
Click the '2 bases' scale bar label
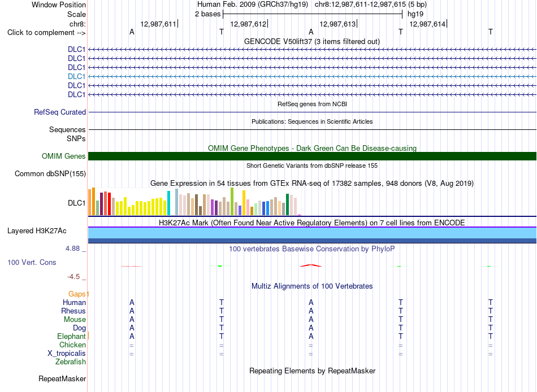(x=207, y=14)
